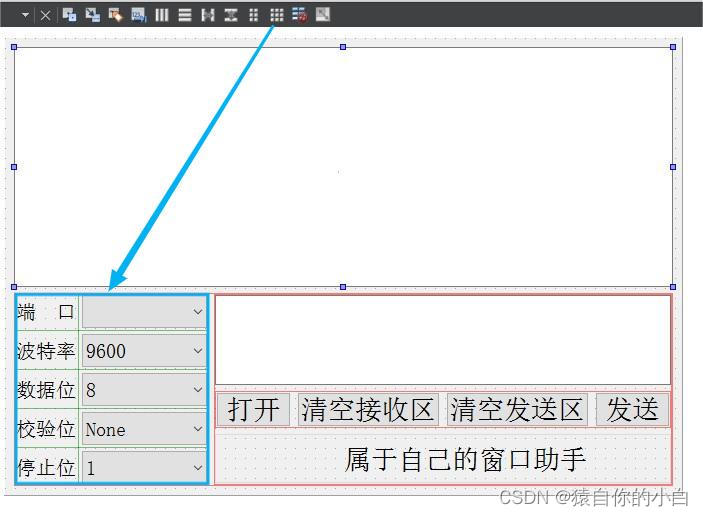Open the 数据位 combo box showing 8

(144, 390)
